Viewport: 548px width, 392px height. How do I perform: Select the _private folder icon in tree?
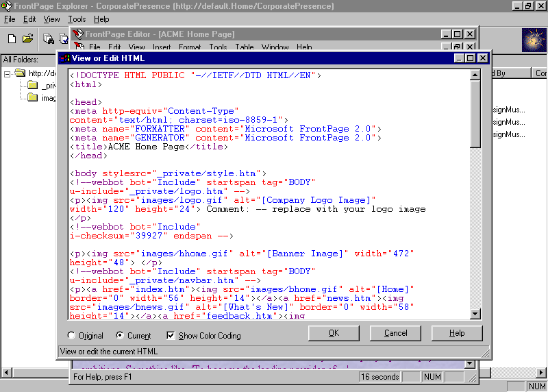coord(32,85)
